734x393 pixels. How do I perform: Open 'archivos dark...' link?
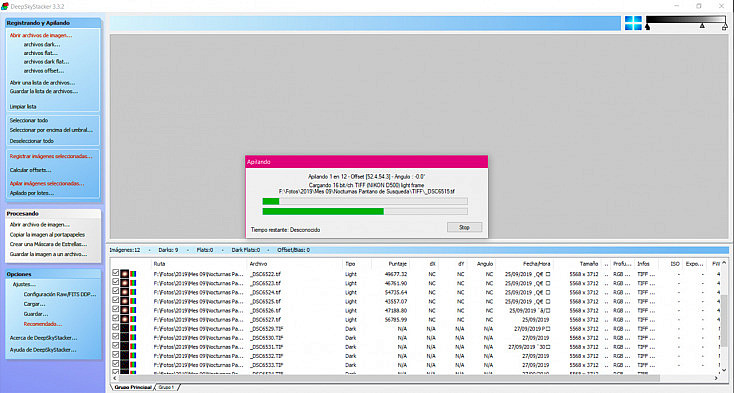pyautogui.click(x=42, y=44)
